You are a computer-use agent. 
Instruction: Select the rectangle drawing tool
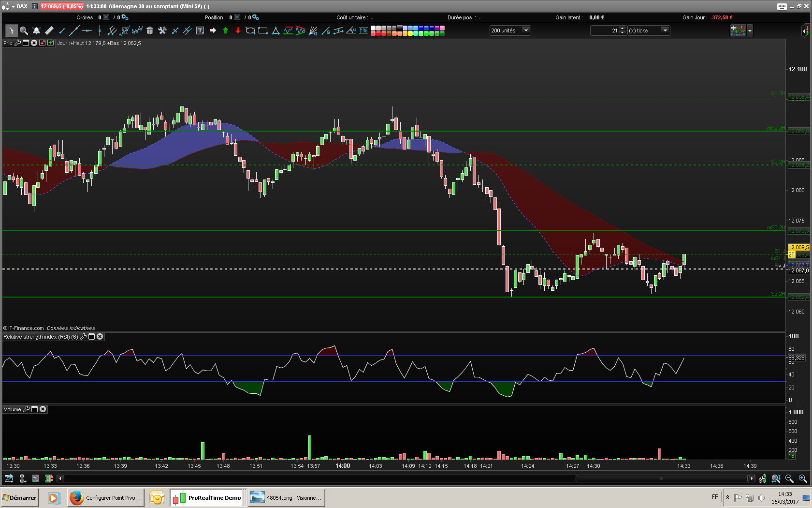pyautogui.click(x=263, y=30)
